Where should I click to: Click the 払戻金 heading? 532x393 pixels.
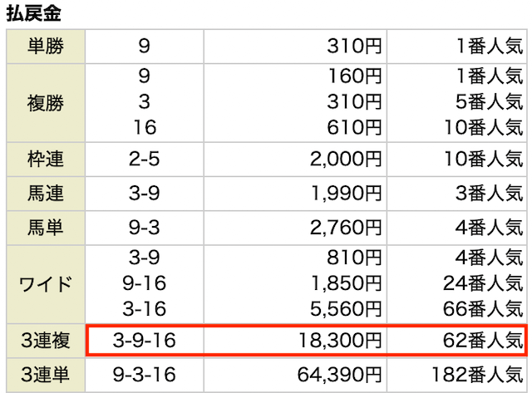tap(33, 13)
